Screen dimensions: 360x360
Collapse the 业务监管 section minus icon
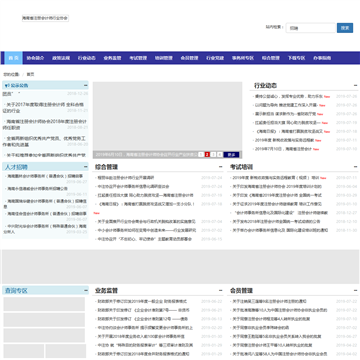221,290
